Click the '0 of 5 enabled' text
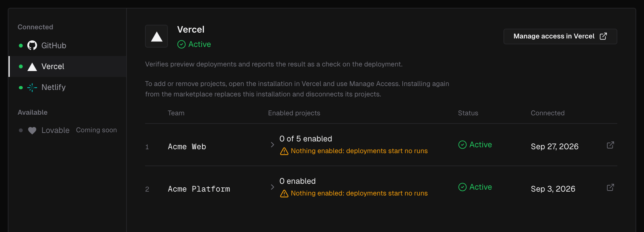Image resolution: width=644 pixels, height=232 pixels. coord(306,139)
